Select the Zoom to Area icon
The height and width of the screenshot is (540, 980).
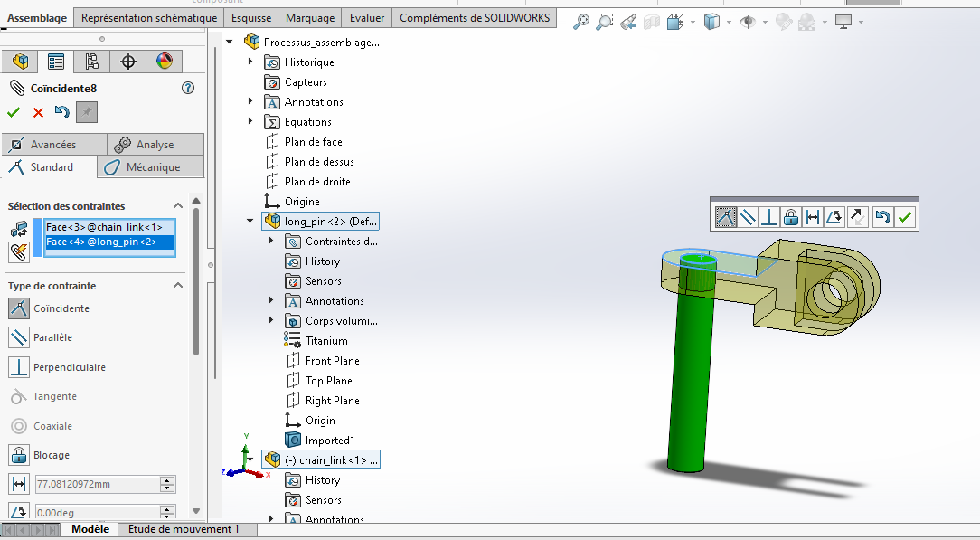pyautogui.click(x=605, y=23)
